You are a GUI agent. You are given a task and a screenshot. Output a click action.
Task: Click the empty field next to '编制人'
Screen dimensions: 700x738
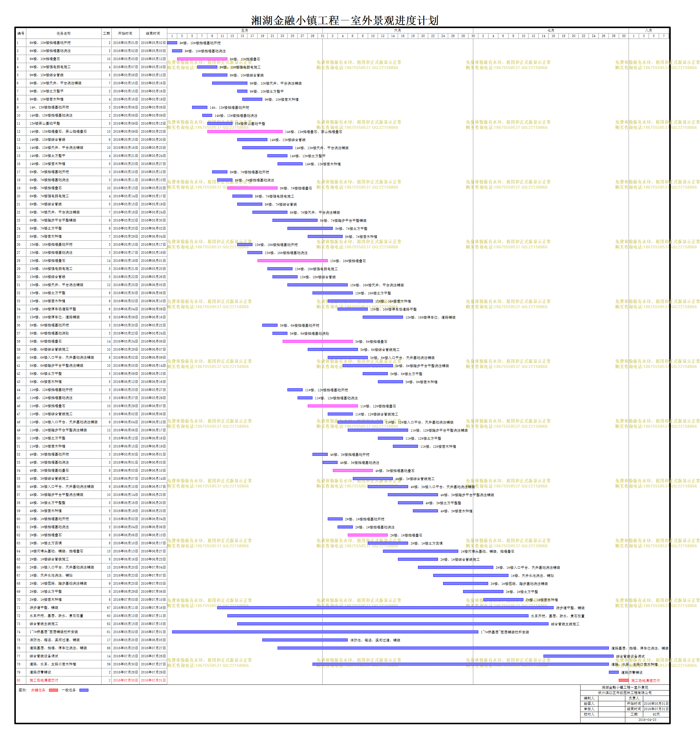coord(611,698)
